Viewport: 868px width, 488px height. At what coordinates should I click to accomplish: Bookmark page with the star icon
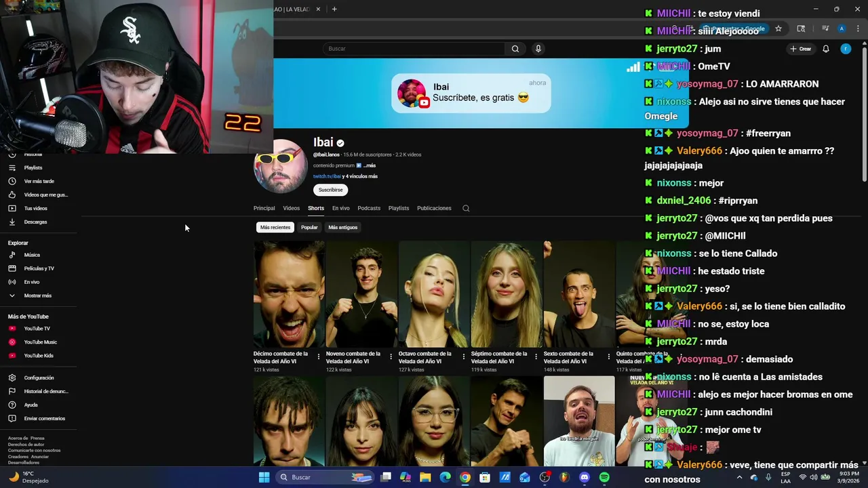[x=778, y=28]
